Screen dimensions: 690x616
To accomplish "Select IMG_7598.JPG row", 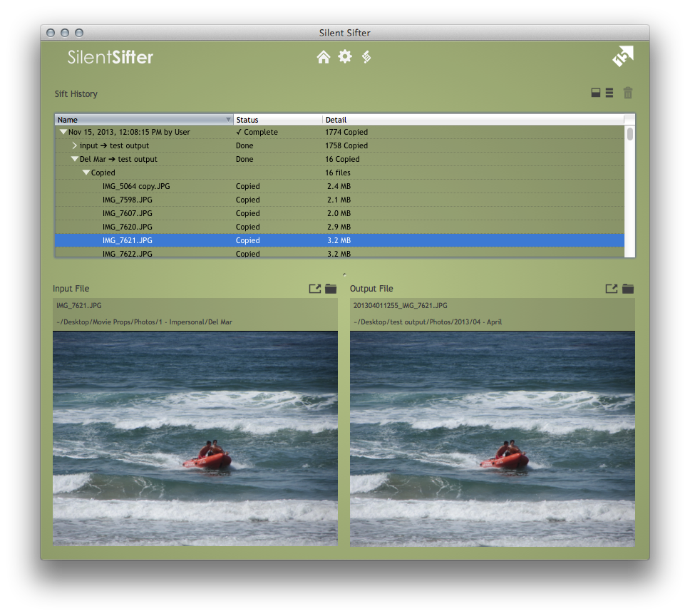I will [339, 200].
